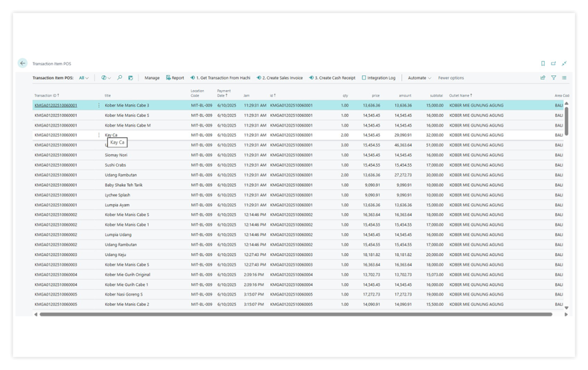Viewport: 588px width, 370px height.
Task: Click the vertical scrollbar down arrow
Action: [567, 308]
